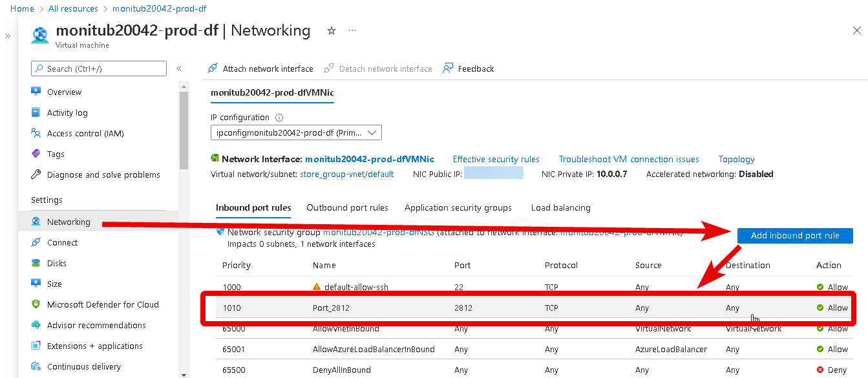Screen dimensions: 868x378
Task: Click the Attach network interface icon
Action: [213, 68]
